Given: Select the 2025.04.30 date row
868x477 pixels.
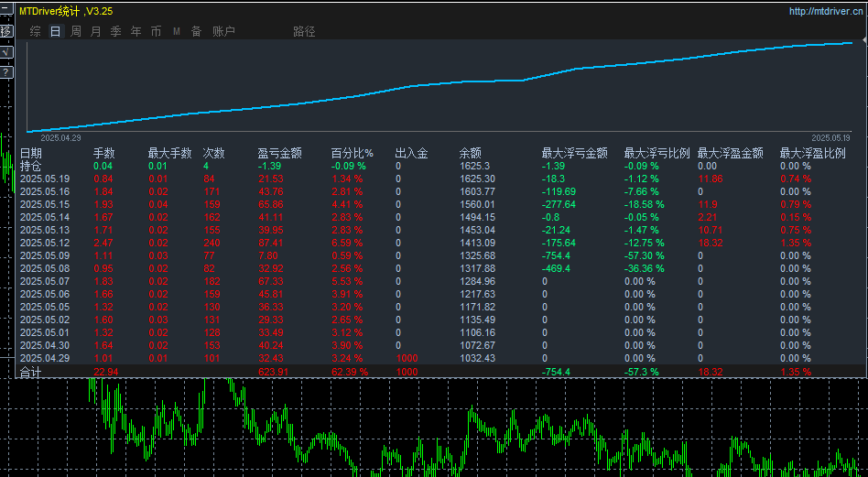Looking at the screenshot, I should tap(45, 345).
